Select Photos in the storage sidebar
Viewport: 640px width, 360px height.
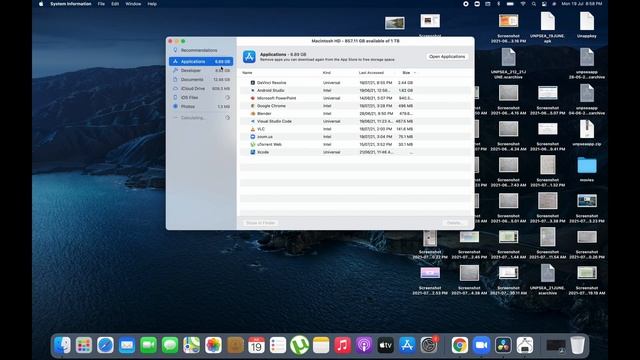pos(201,107)
